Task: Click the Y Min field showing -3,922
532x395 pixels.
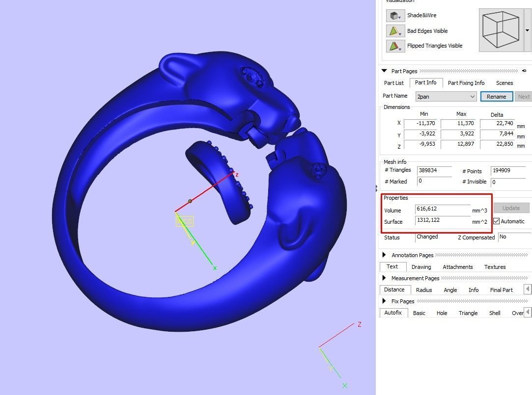Action: [x=420, y=134]
